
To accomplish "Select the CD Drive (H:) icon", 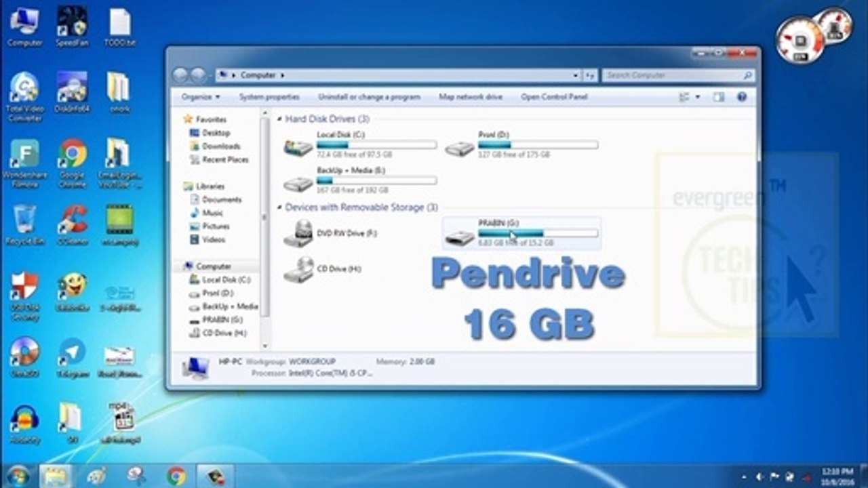I will (298, 269).
